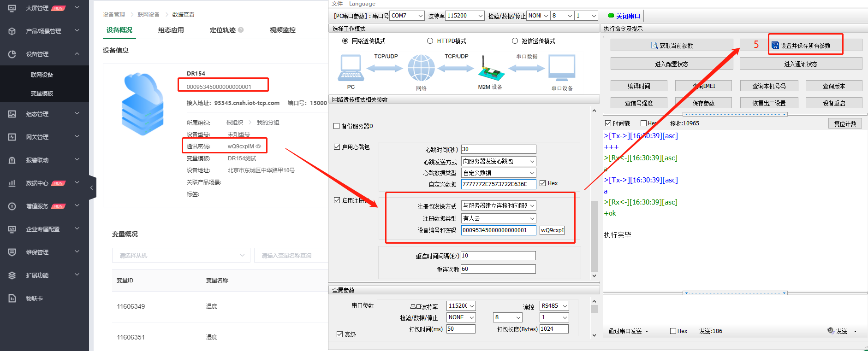The height and width of the screenshot is (351, 868).
Task: Click the 大屏管理 sidebar monitor icon
Action: (12, 8)
